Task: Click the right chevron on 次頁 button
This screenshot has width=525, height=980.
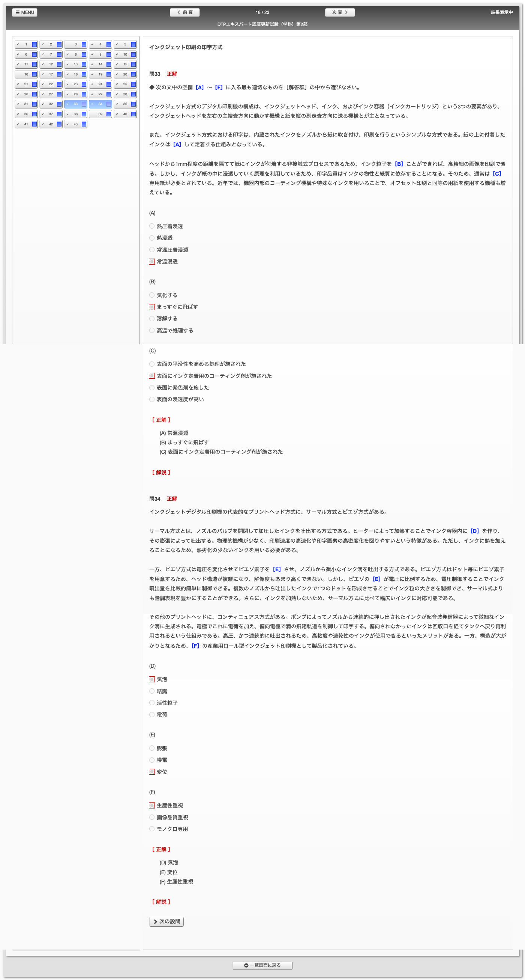Action: click(346, 12)
